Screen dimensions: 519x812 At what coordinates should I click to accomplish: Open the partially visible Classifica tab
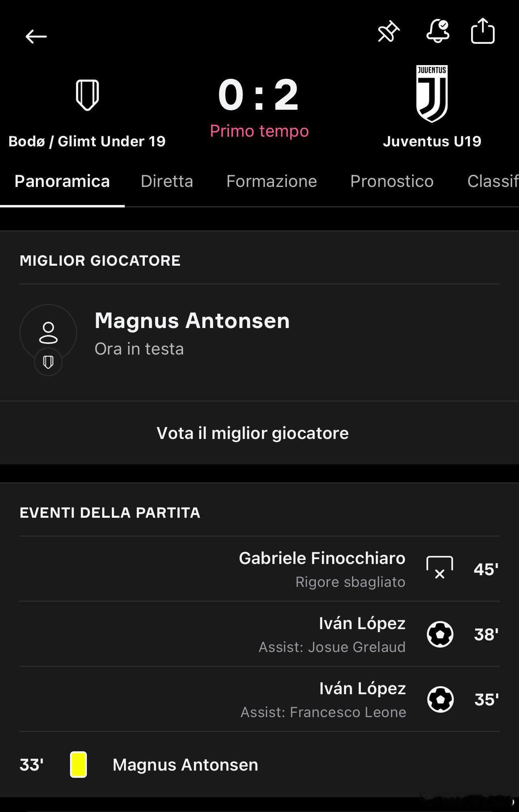coord(492,181)
